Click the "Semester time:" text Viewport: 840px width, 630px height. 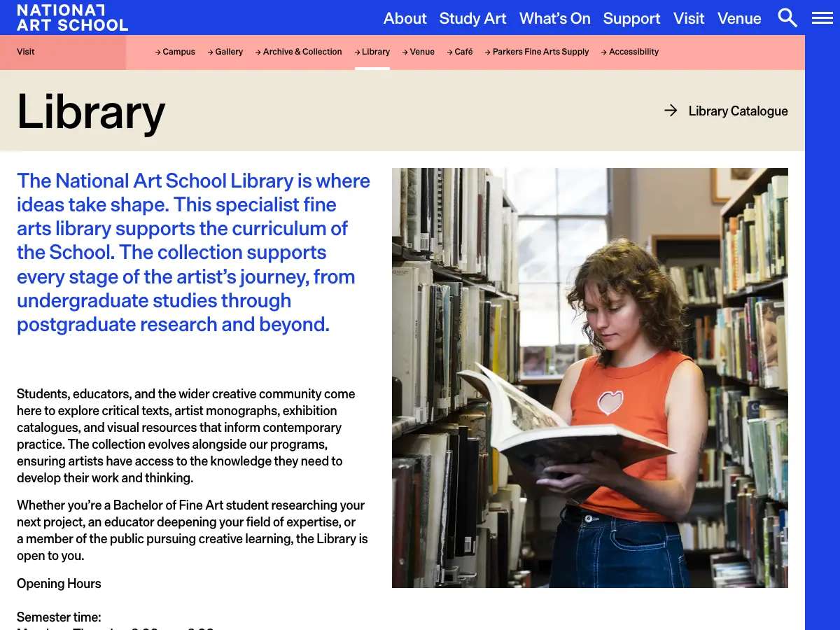tap(59, 617)
